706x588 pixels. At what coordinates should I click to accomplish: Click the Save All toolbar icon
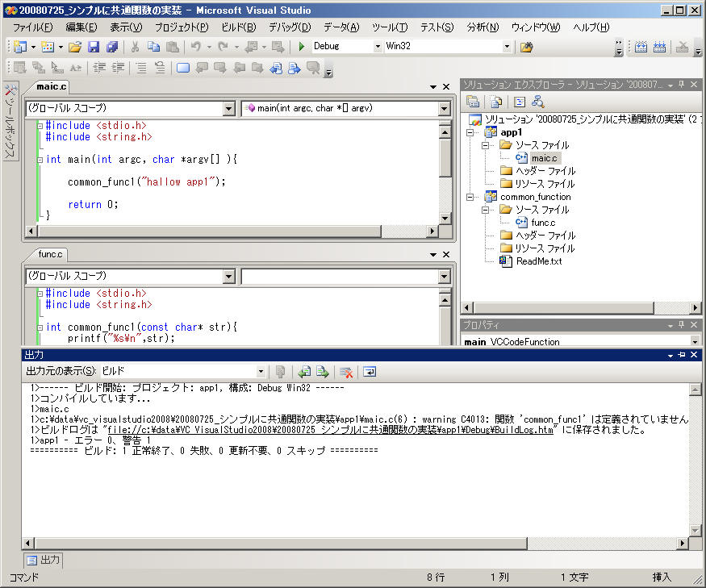point(111,47)
